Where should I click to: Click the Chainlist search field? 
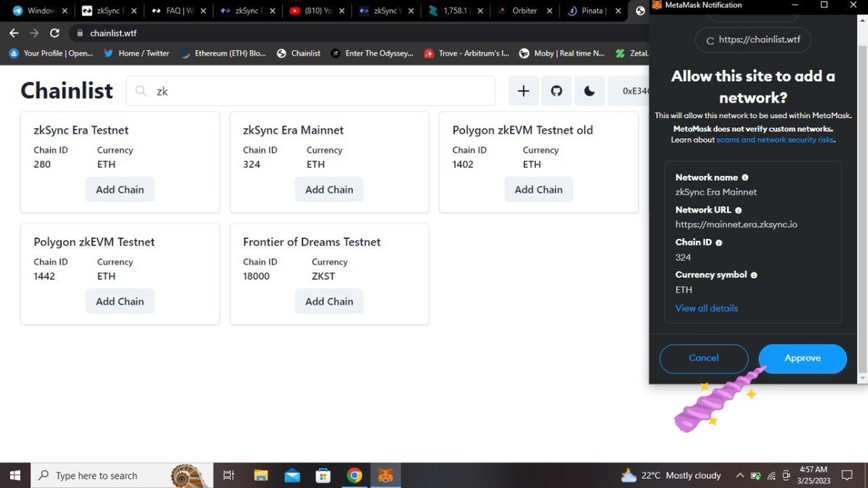click(x=311, y=91)
